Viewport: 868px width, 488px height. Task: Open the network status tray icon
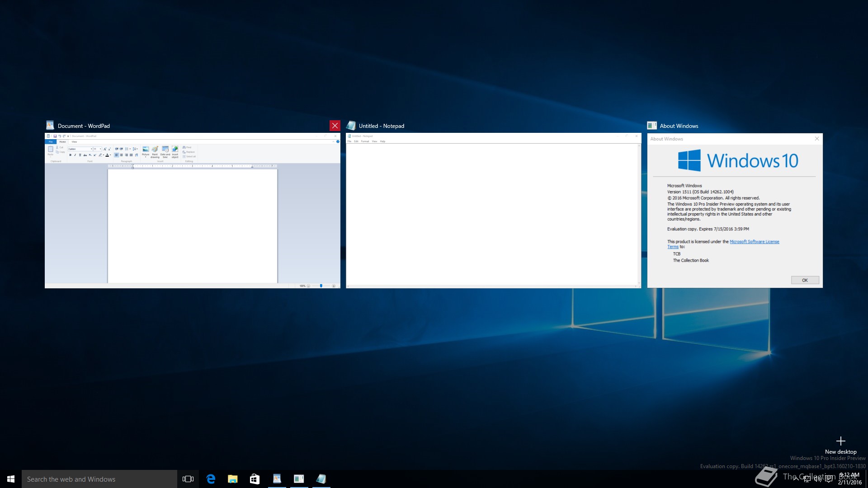(x=807, y=479)
